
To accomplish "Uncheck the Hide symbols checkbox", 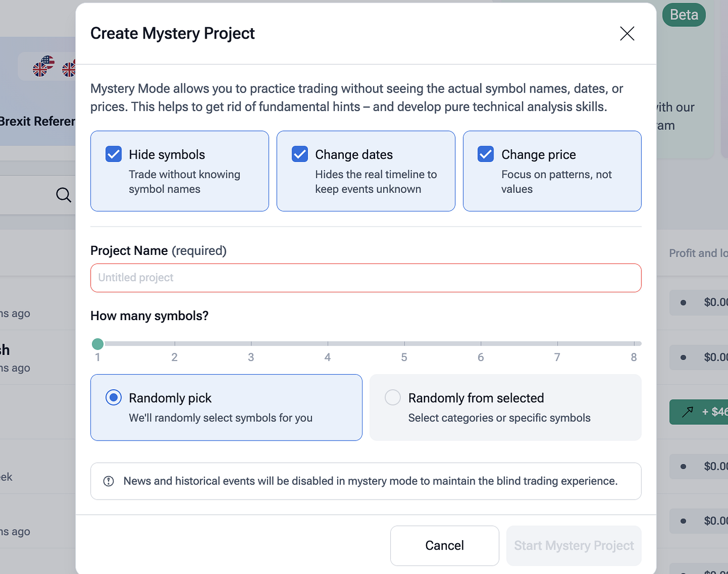I will pyautogui.click(x=114, y=154).
